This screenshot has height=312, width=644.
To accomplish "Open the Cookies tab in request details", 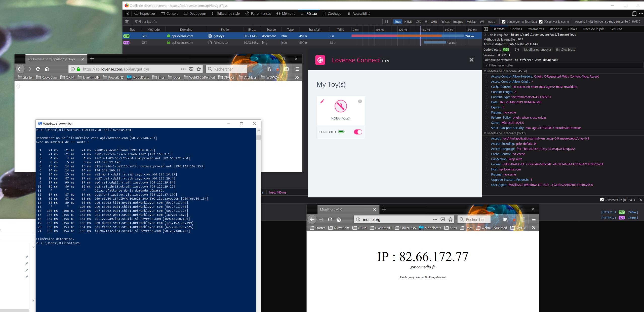I will tap(516, 29).
